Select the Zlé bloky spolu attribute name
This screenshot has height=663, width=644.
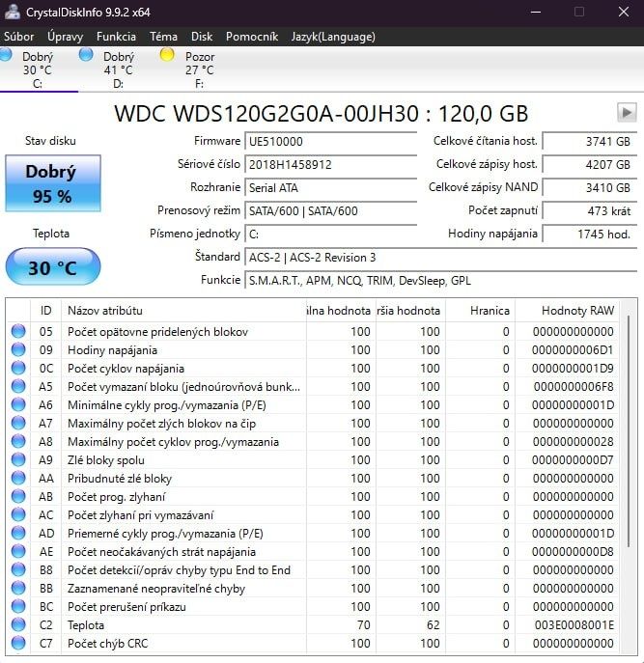[x=106, y=460]
